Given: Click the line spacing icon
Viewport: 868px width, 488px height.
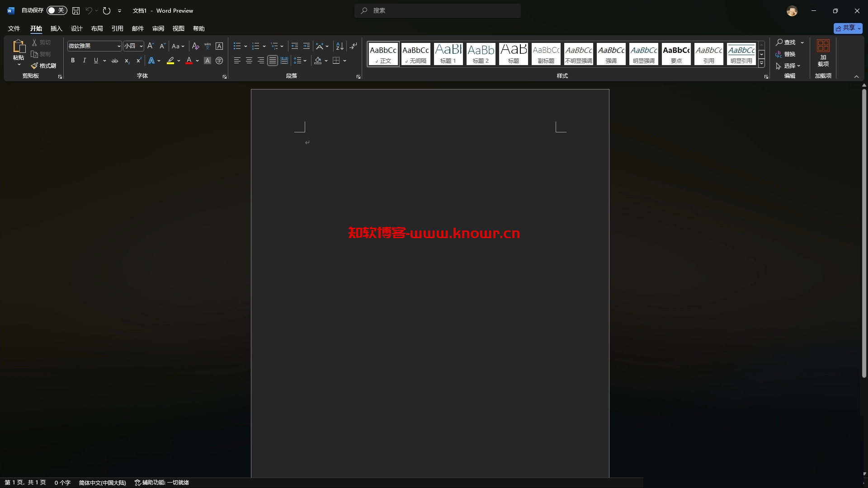Looking at the screenshot, I should tap(297, 61).
